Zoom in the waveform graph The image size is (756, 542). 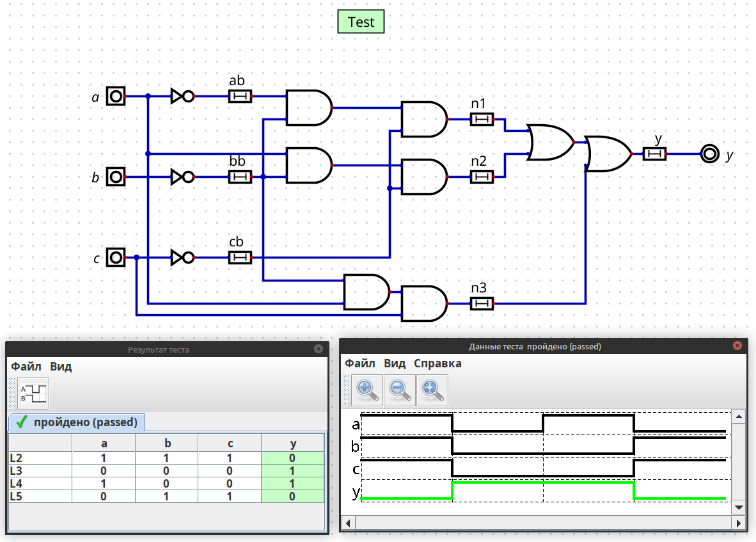point(367,390)
